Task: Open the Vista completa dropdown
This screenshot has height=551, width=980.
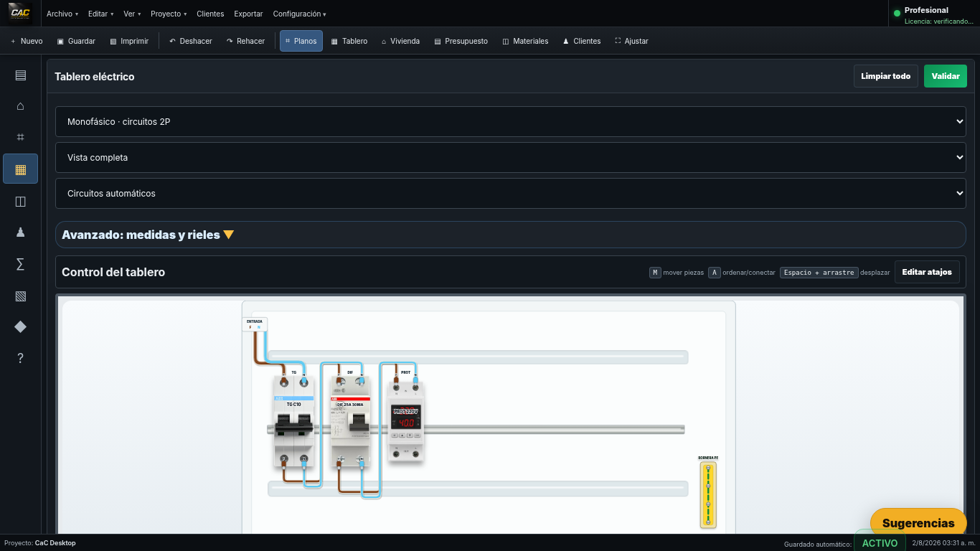Action: [x=511, y=158]
